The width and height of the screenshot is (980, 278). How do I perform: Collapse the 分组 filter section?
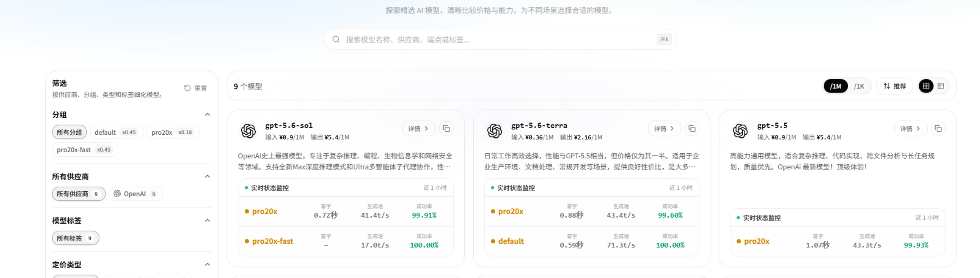[x=207, y=115]
